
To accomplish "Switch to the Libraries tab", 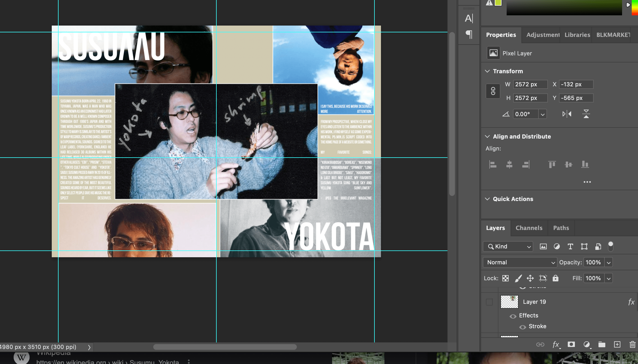I will click(x=577, y=35).
